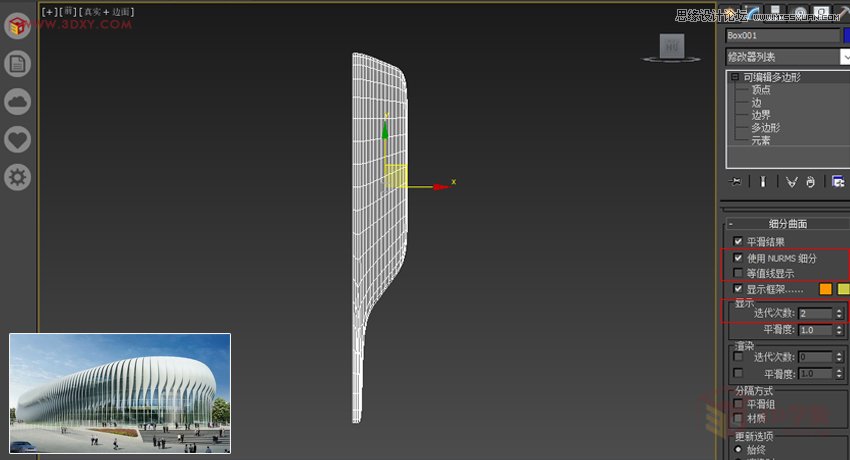Click the pin stack icon below modifier list

(x=736, y=182)
